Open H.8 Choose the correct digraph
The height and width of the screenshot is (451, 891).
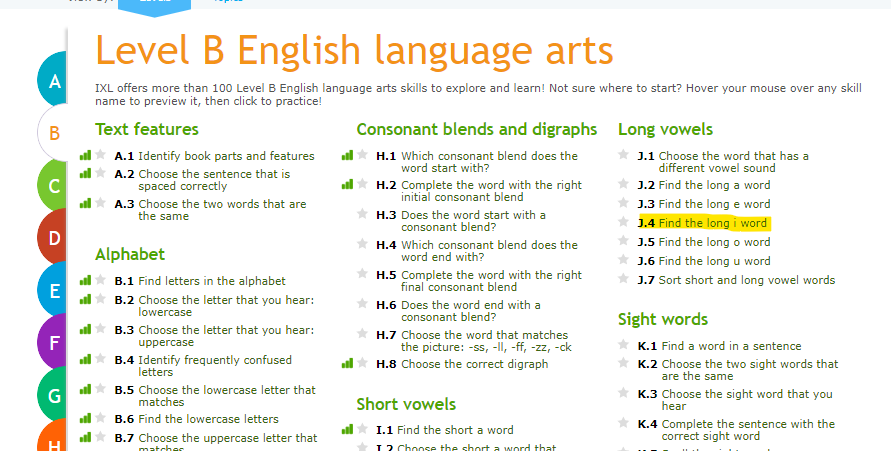click(474, 364)
